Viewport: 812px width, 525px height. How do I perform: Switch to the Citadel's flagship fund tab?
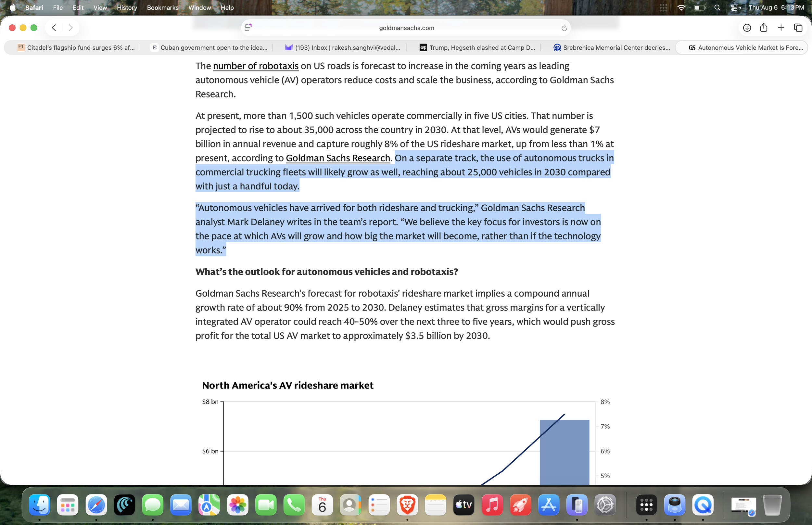(76, 48)
